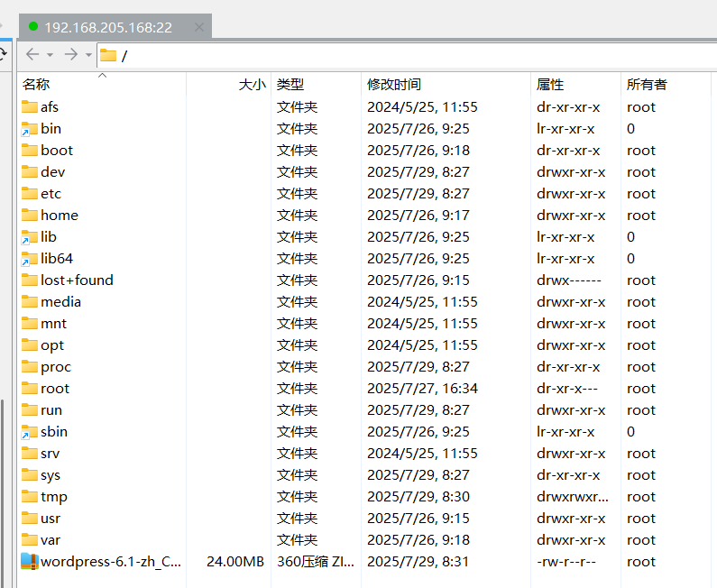The width and height of the screenshot is (717, 588).
Task: Click the home folder name
Action: click(x=60, y=215)
